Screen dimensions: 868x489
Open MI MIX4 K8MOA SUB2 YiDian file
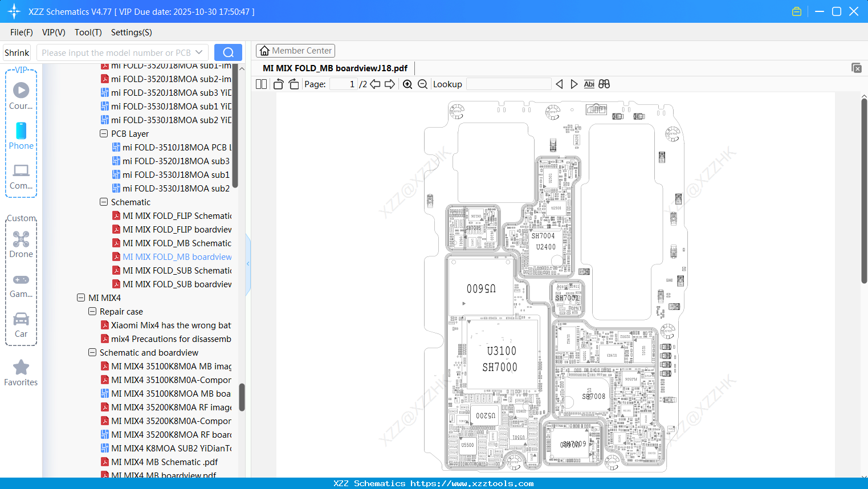[x=166, y=448]
